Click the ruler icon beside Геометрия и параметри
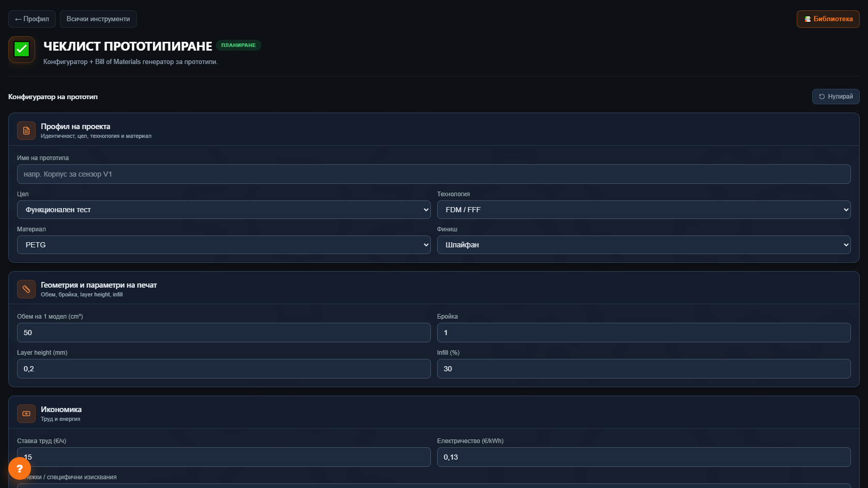 point(26,289)
